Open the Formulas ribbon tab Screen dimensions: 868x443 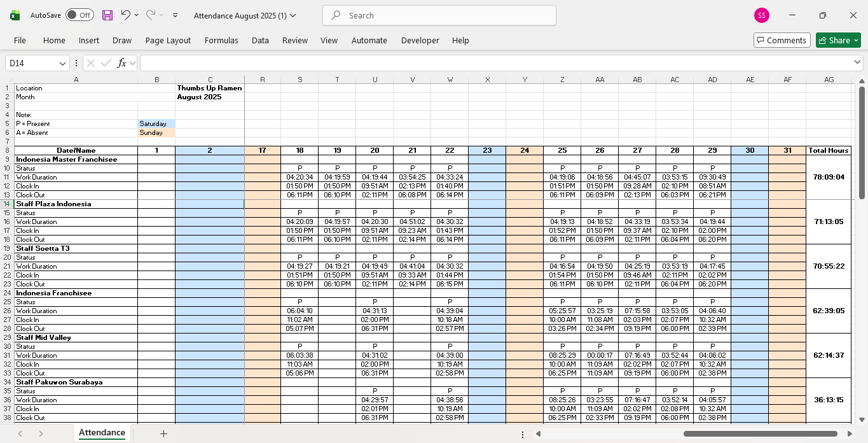(x=221, y=40)
